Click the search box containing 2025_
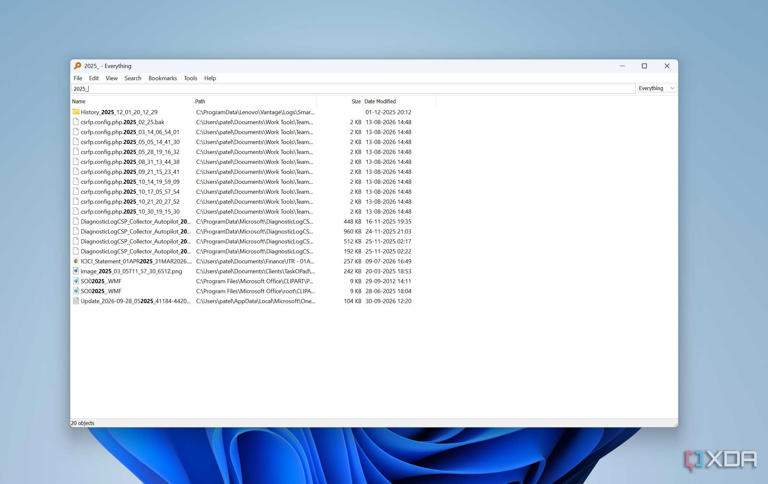Screen dimensions: 768x484 click(353, 89)
